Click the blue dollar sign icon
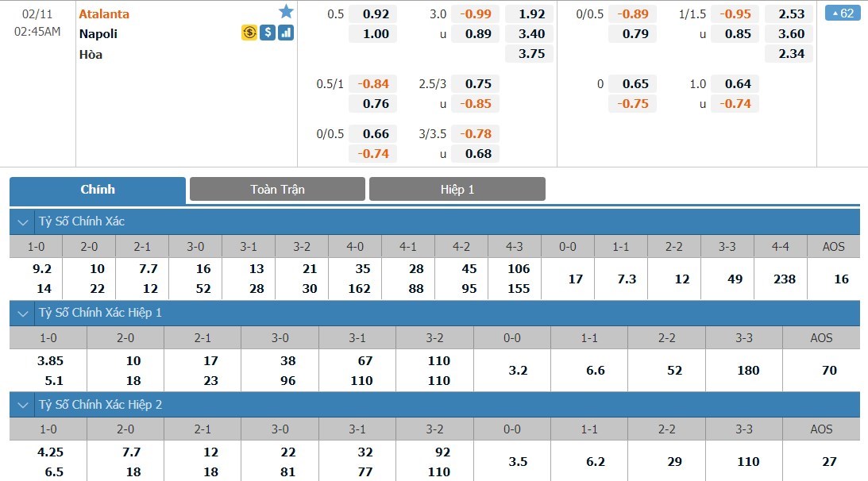The image size is (868, 481). click(268, 33)
